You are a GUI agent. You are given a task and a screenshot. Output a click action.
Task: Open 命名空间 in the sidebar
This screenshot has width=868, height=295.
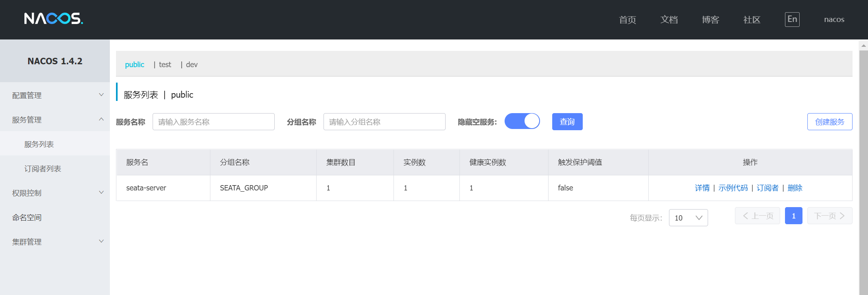click(55, 217)
